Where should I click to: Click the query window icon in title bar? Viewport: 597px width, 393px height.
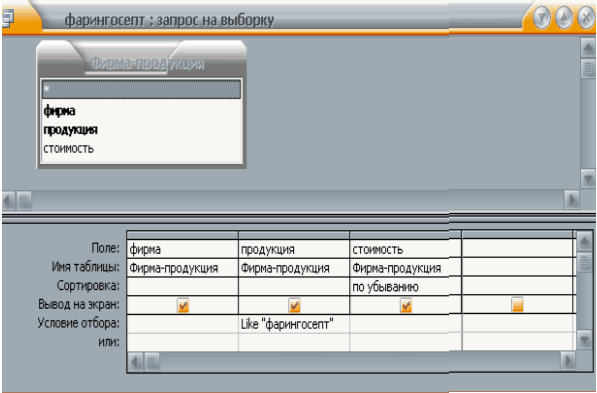[7, 18]
